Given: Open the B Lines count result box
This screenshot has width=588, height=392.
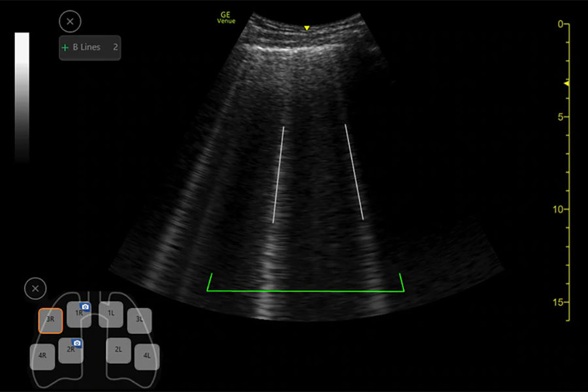Looking at the screenshot, I should (90, 48).
